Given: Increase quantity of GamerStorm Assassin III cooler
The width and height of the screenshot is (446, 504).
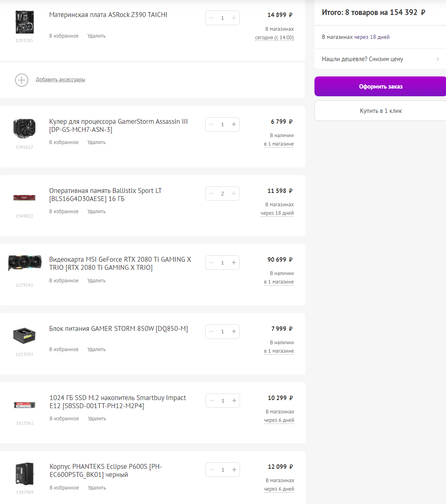Looking at the screenshot, I should [234, 125].
